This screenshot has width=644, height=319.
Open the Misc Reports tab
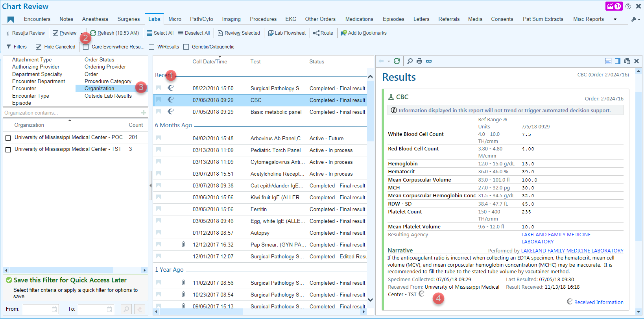[x=589, y=19]
